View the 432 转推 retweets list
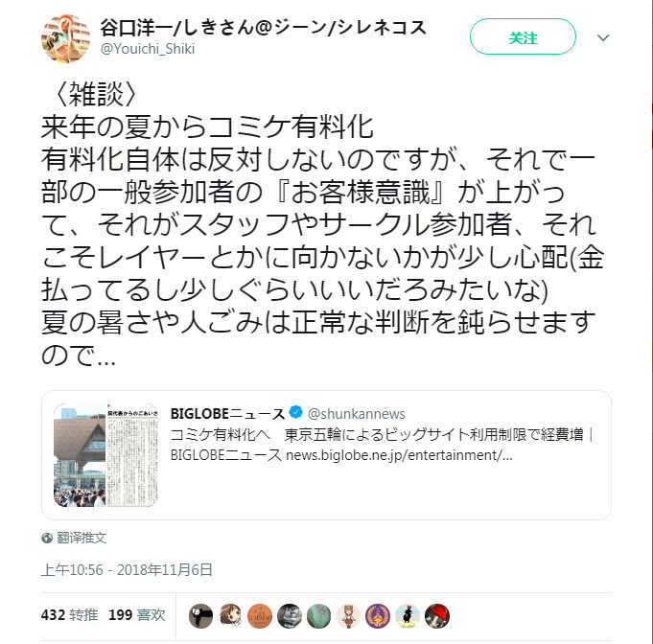Image resolution: width=653 pixels, height=644 pixels. [70, 615]
